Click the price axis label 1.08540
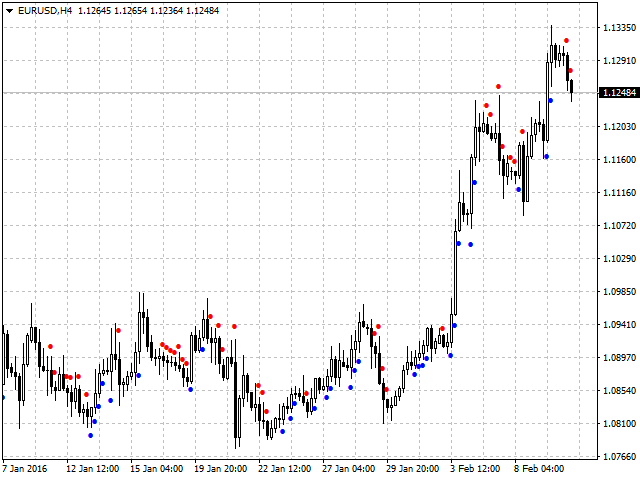This screenshot has width=640, height=480. click(x=619, y=391)
